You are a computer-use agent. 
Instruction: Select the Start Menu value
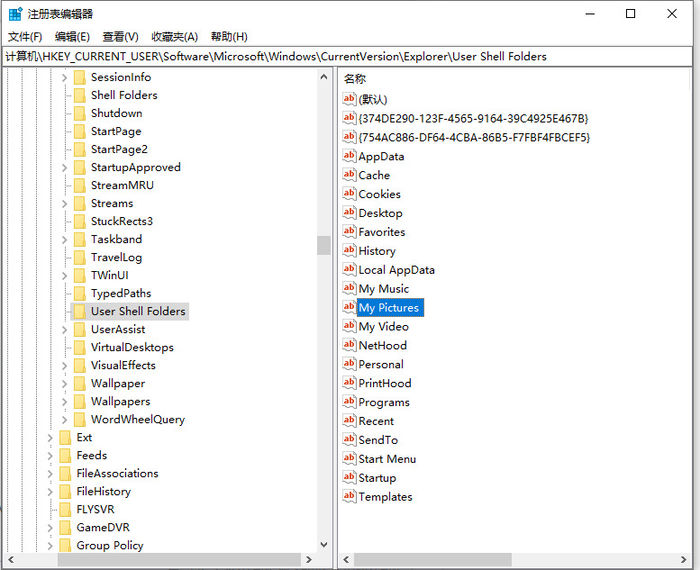click(x=387, y=459)
